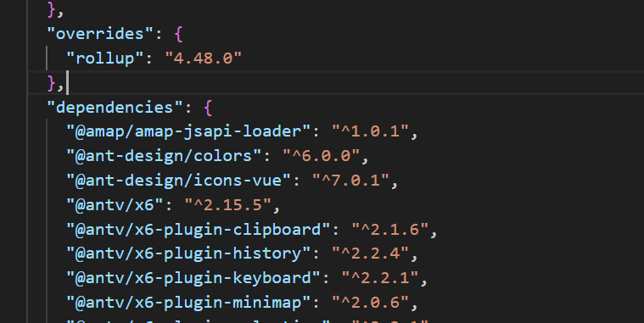The width and height of the screenshot is (644, 323).
Task: Click "@antv/x6-plugin-clipboard" package name
Action: 199,229
